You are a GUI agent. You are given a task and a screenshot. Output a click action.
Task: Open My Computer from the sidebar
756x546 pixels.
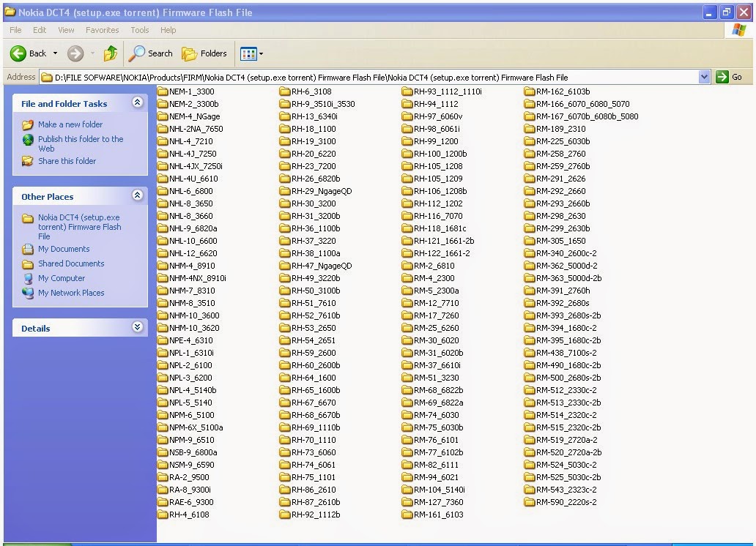(x=62, y=278)
